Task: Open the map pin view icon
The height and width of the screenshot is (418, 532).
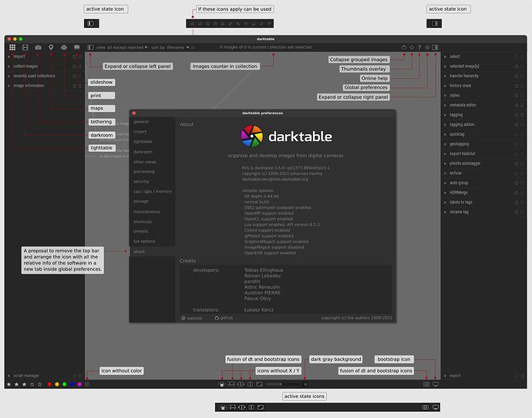Action: tap(51, 47)
